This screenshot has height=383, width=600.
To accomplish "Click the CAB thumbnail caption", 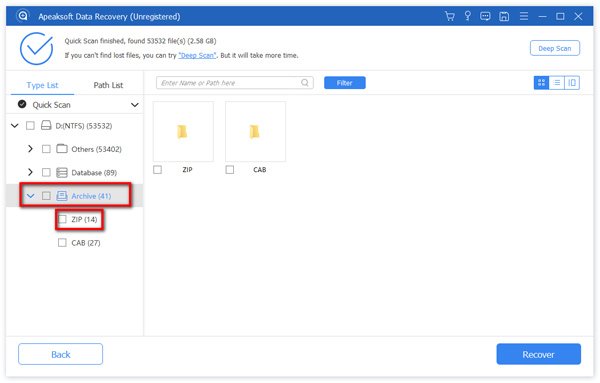I will 259,169.
